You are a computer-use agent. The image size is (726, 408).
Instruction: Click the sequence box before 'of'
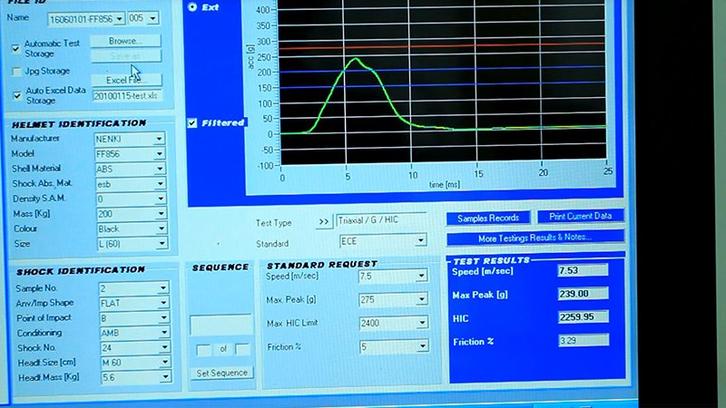(204, 350)
